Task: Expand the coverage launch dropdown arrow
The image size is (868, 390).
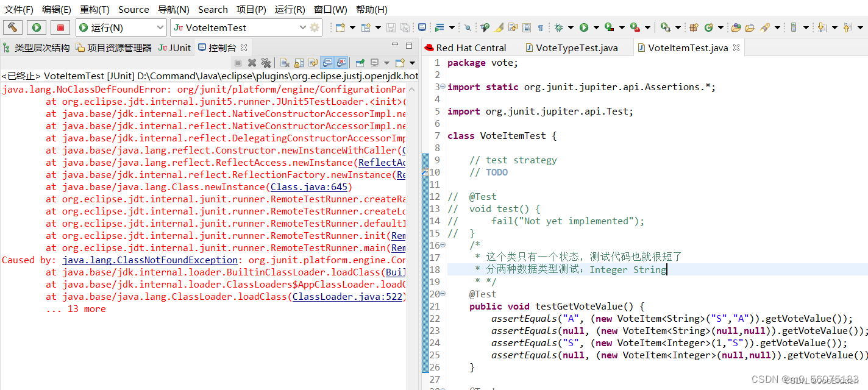Action: [622, 27]
